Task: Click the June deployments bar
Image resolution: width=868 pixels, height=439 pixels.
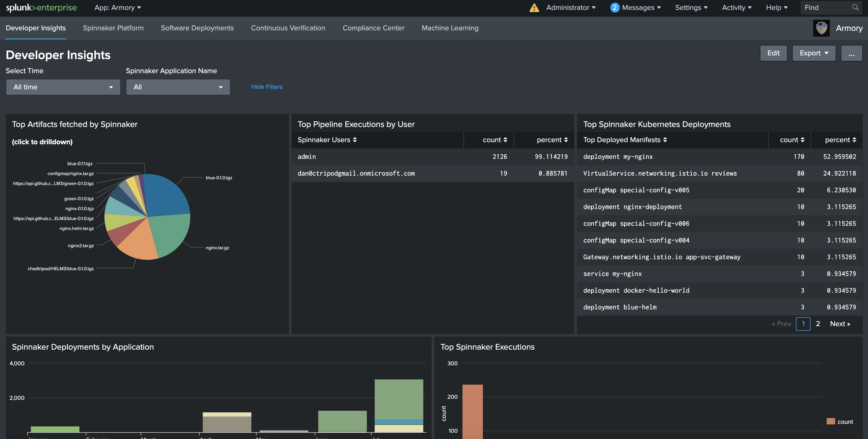Action: coord(342,421)
